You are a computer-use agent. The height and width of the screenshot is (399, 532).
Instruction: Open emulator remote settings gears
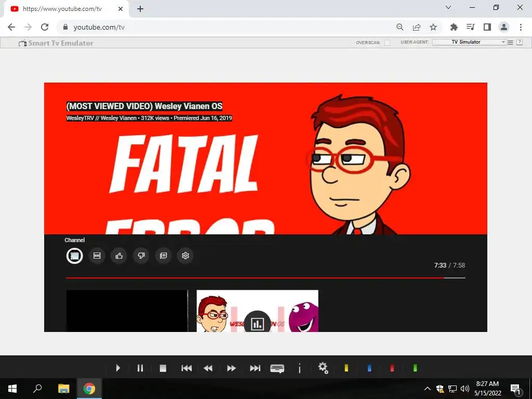tap(323, 368)
